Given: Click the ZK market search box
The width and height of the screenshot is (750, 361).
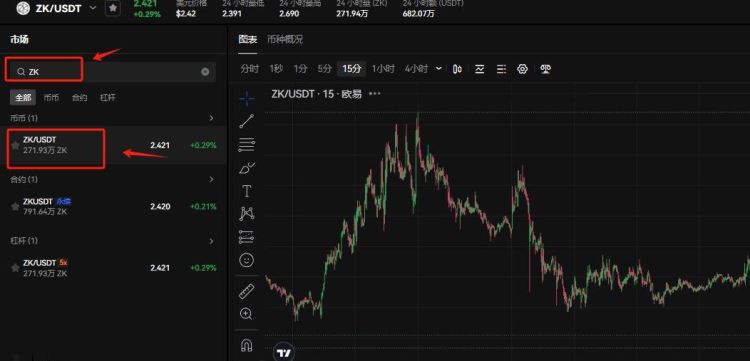Looking at the screenshot, I should coord(110,72).
